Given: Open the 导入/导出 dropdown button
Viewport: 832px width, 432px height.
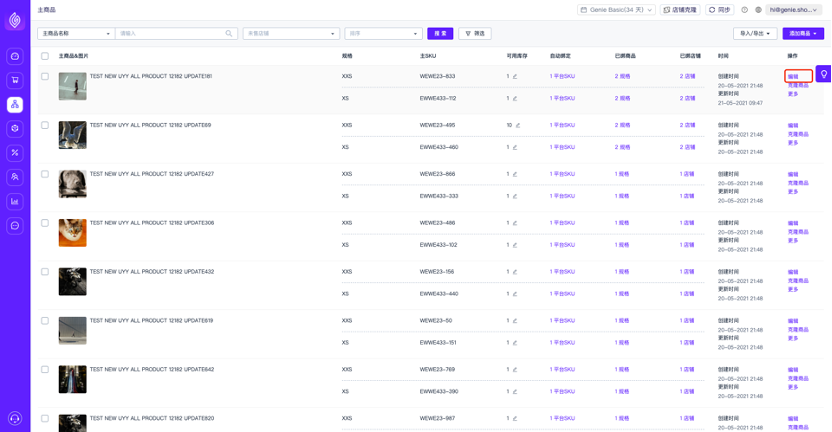Looking at the screenshot, I should click(x=755, y=33).
